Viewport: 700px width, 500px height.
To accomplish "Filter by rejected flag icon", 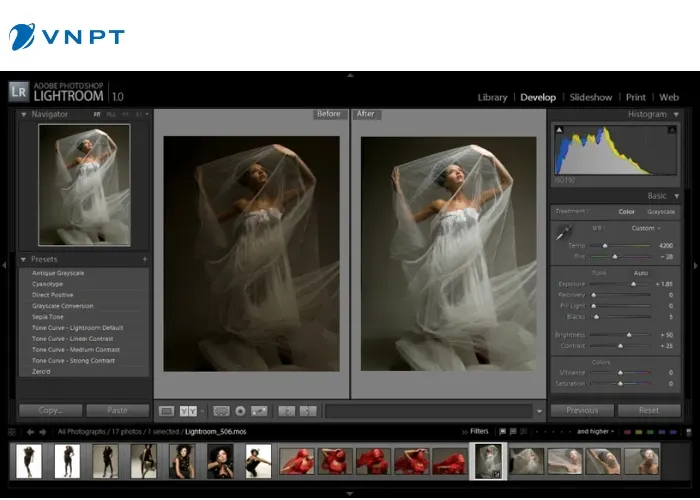I will (524, 432).
